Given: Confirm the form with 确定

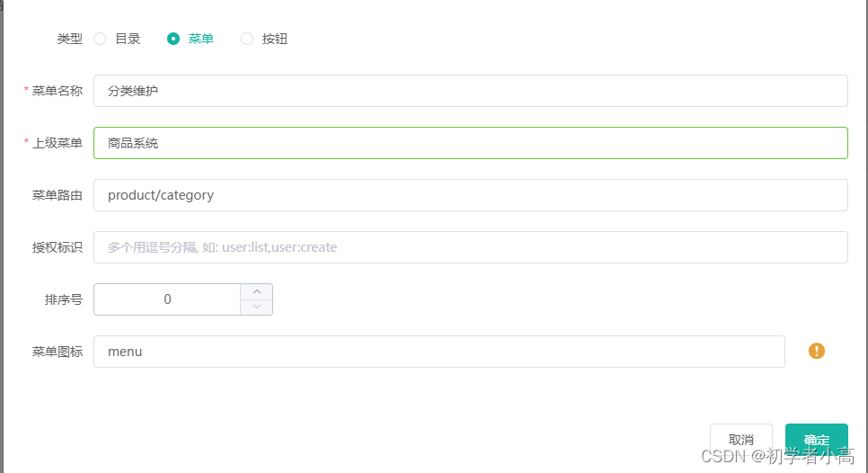Looking at the screenshot, I should [x=817, y=440].
